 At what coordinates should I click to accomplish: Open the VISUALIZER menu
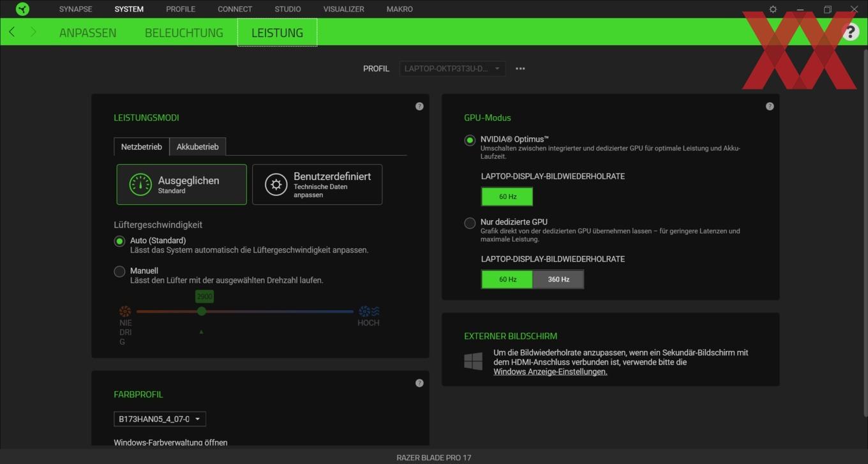tap(344, 9)
